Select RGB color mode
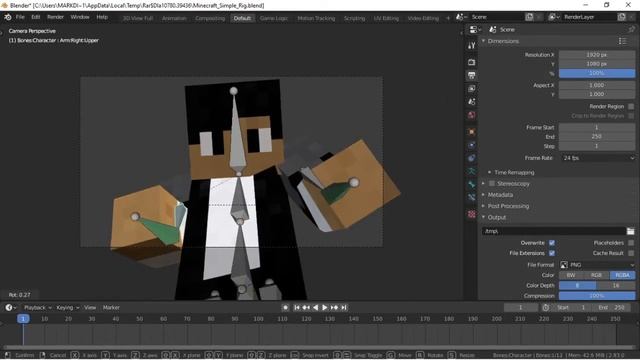The image size is (640, 360). point(597,275)
